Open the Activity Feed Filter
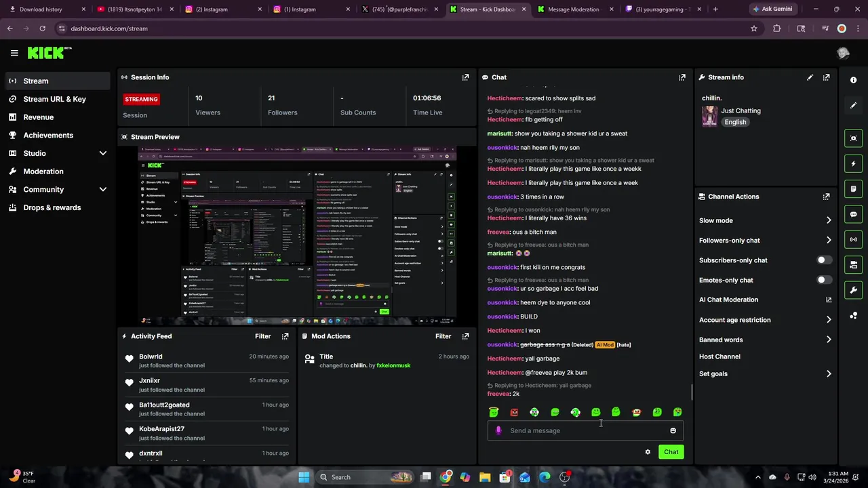 click(x=262, y=336)
